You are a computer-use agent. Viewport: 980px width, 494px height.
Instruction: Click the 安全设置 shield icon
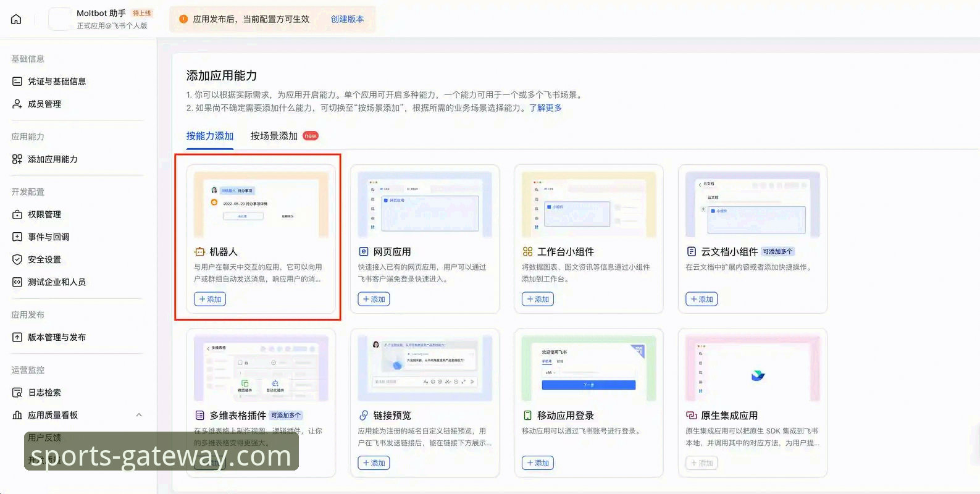(x=17, y=259)
